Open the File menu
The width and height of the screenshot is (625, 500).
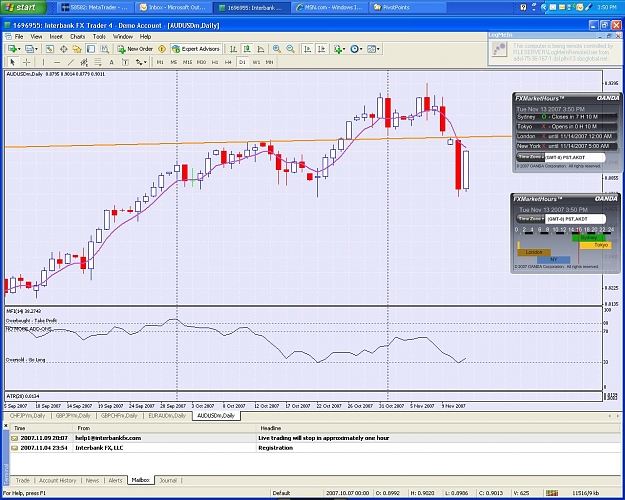[19, 36]
